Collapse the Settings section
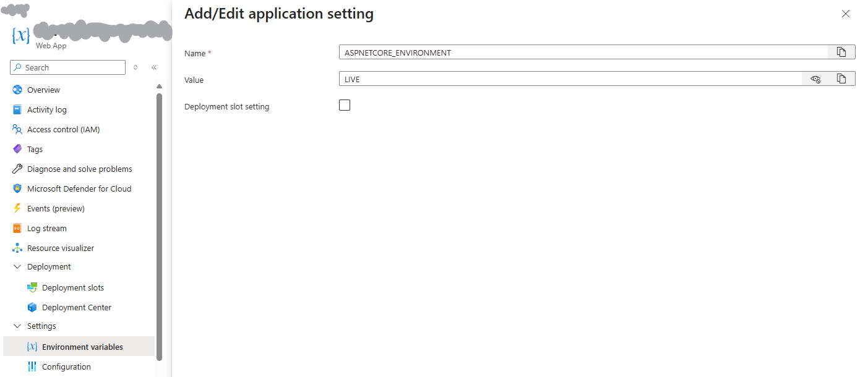Screen dimensions: 868x377 click(17, 326)
